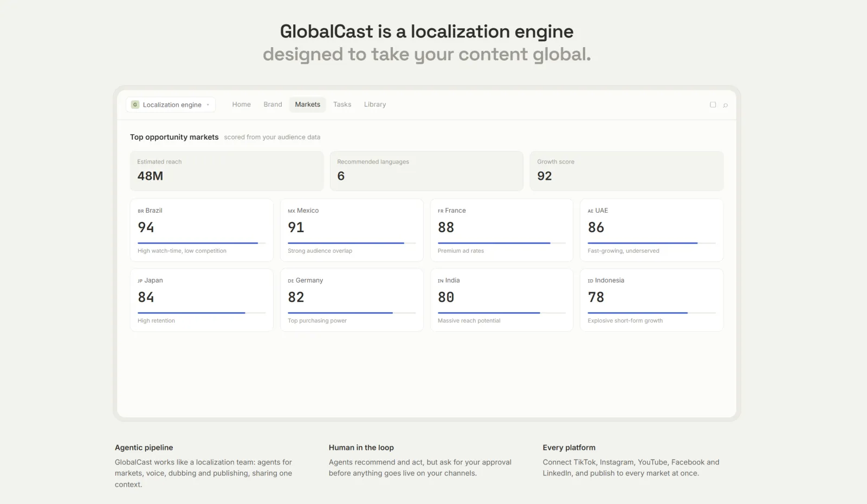867x504 pixels.
Task: Click Indonesia's score value 78
Action: pyautogui.click(x=596, y=297)
